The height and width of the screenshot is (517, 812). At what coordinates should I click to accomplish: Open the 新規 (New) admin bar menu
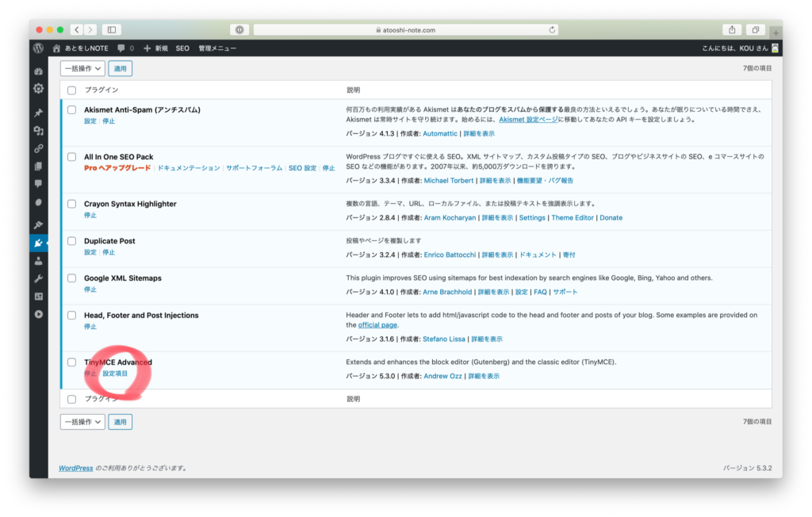point(155,48)
